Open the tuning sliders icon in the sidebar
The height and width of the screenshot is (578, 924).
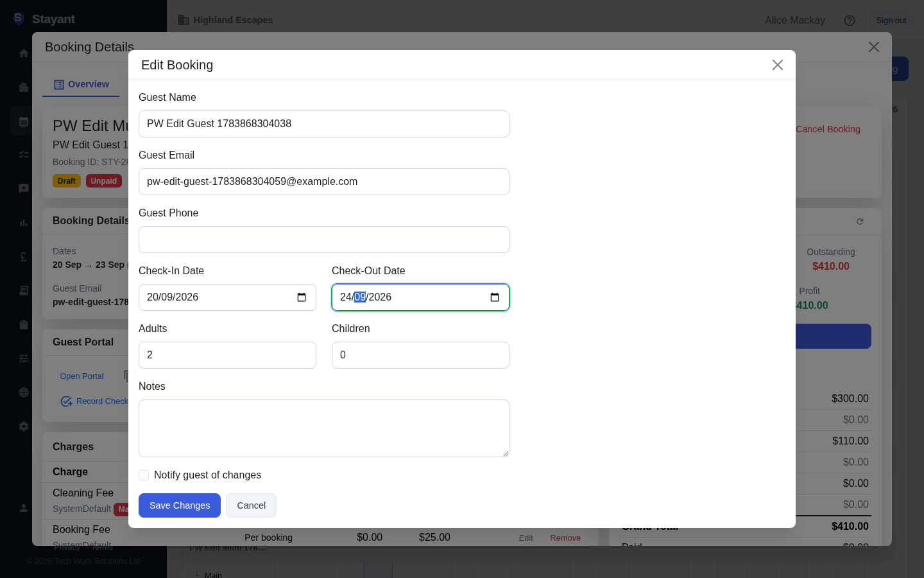point(24,358)
